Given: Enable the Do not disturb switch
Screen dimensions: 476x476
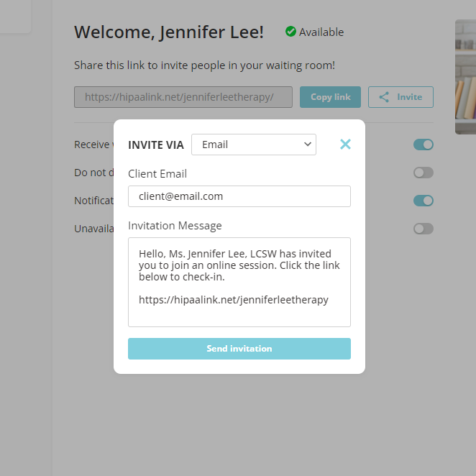Looking at the screenshot, I should pos(424,173).
